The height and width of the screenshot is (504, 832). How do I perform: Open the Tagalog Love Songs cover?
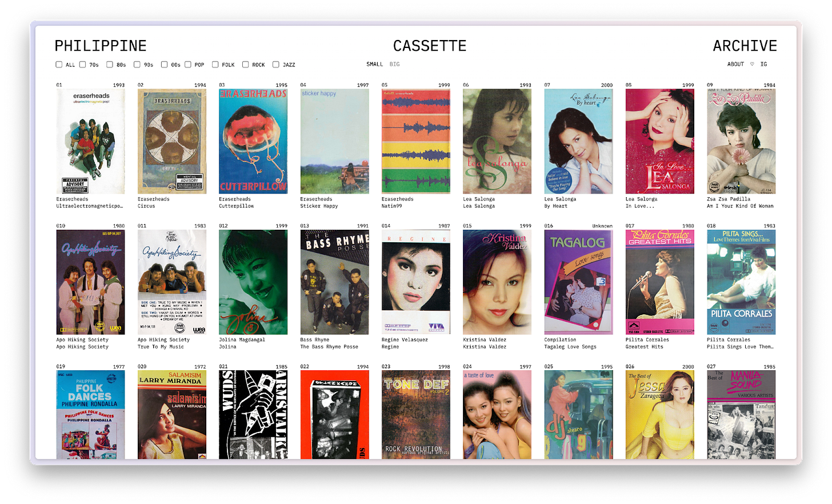(x=578, y=282)
